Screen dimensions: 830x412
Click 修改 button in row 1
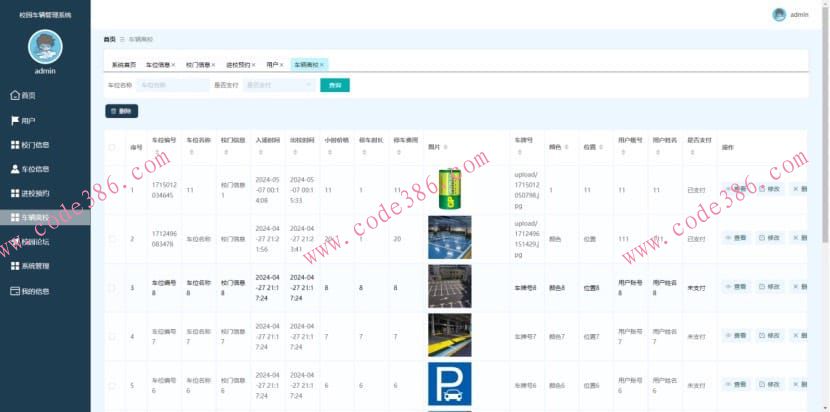pyautogui.click(x=770, y=189)
